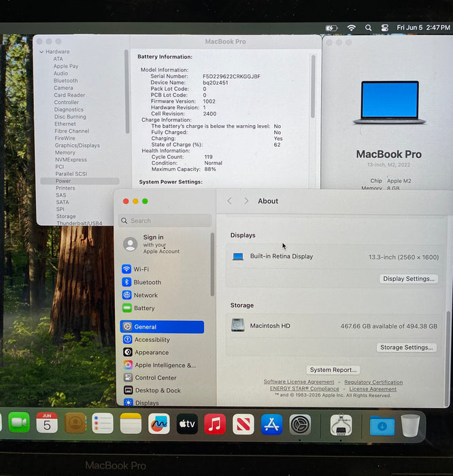Image resolution: width=453 pixels, height=476 pixels.
Task: Click the System Report sidebar scrollbar
Action: (x=127, y=92)
